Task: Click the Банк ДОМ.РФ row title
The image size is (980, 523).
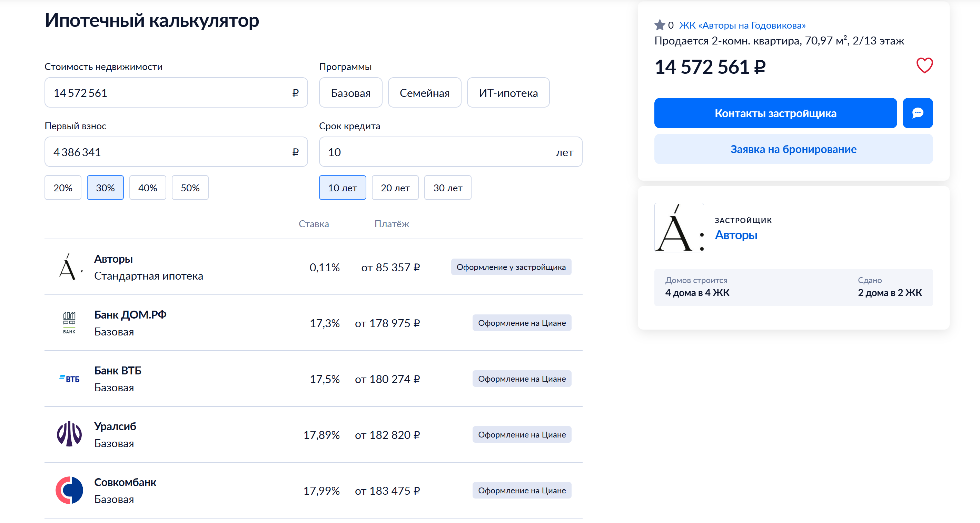Action: pos(130,314)
